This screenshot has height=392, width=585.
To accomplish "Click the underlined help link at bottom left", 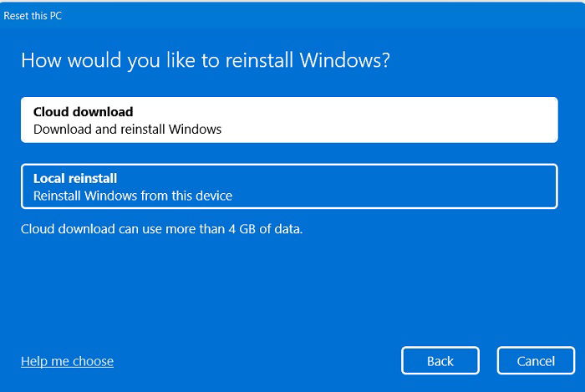I will 67,361.
